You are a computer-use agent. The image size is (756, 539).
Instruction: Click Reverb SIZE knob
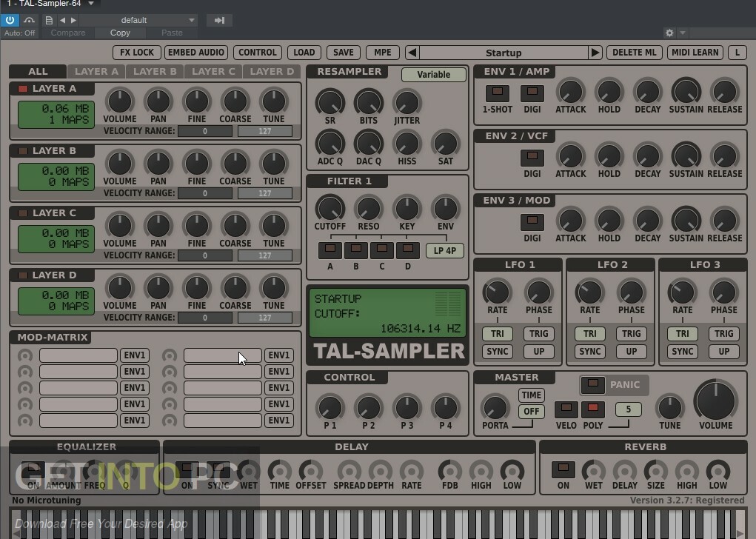656,471
